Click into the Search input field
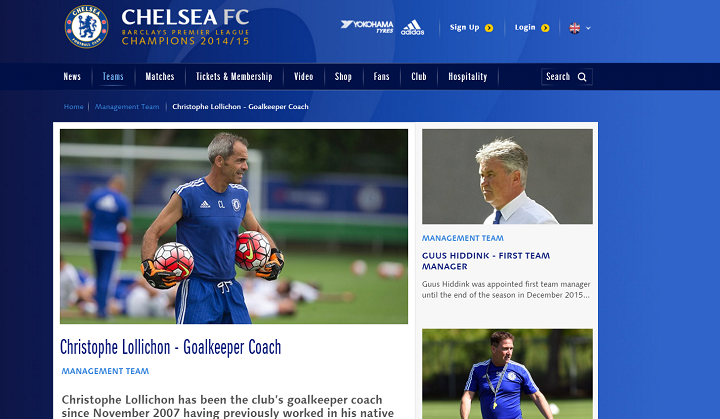 (567, 77)
